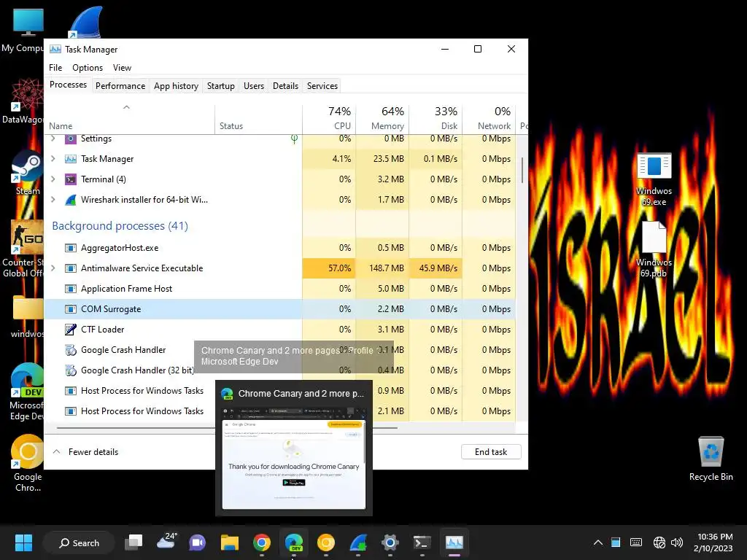Viewport: 747px width, 560px height.
Task: Sort by the Name column header
Action: point(130,119)
